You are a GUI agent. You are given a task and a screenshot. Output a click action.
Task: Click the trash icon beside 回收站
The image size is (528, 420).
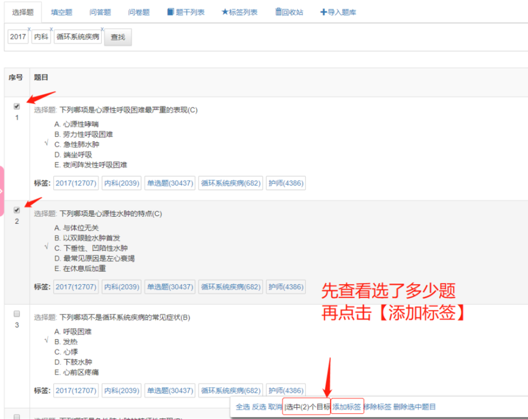(x=278, y=12)
